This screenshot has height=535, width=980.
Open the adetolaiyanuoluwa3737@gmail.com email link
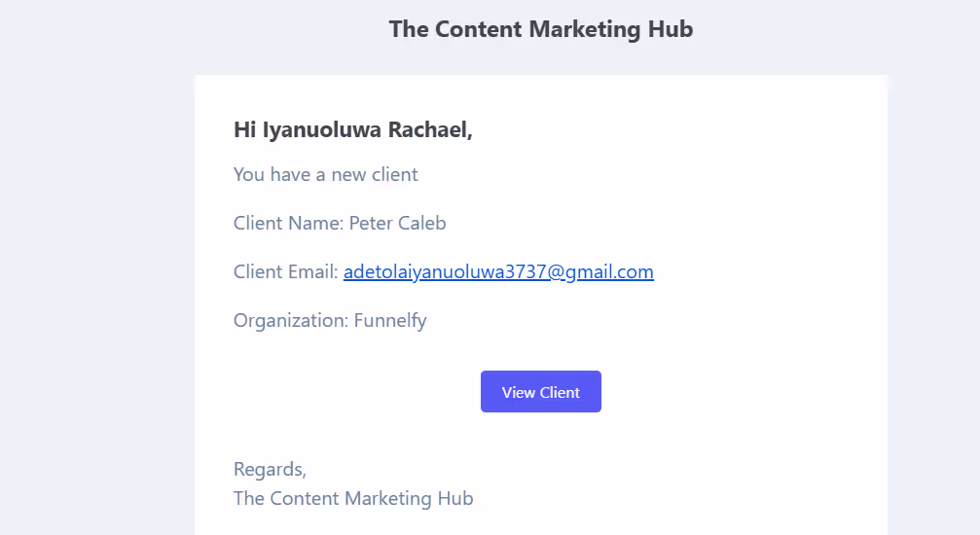(498, 271)
